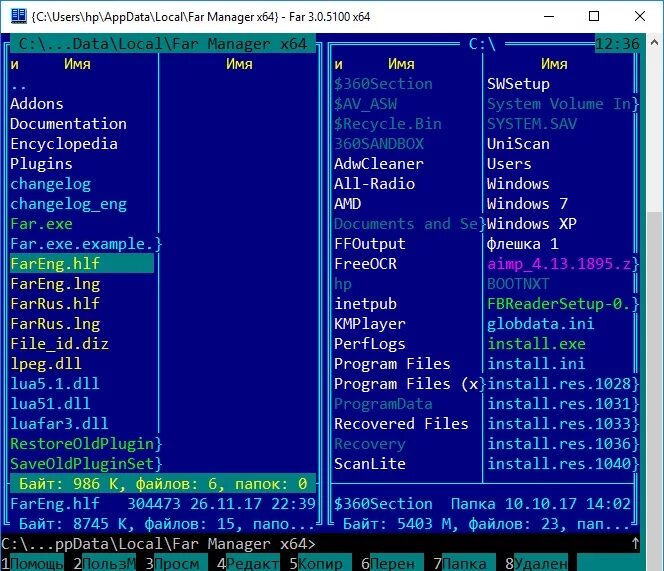Select the $360Section folder in list
The width and height of the screenshot is (664, 571).
coord(383,84)
